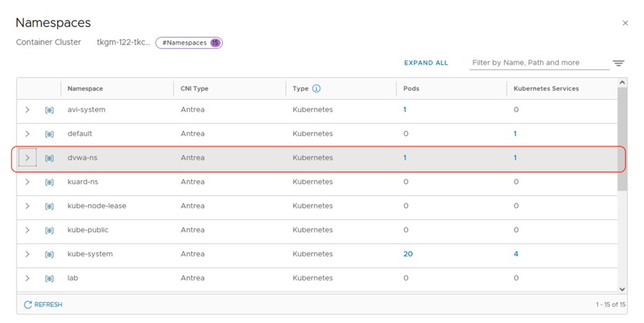Click the Type column info icon
Image resolution: width=644 pixels, height=323 pixels.
(x=316, y=89)
